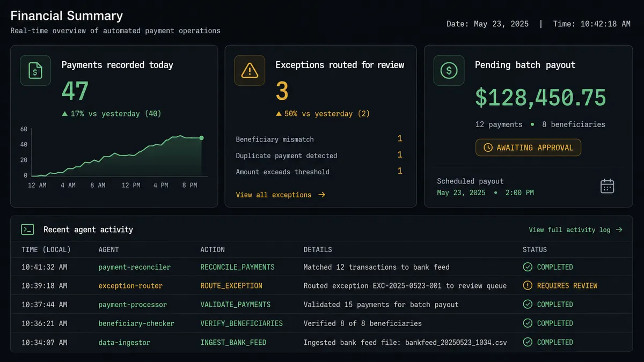The width and height of the screenshot is (644, 362).
Task: Click the Validated 15 payments detail text
Action: [x=381, y=305]
